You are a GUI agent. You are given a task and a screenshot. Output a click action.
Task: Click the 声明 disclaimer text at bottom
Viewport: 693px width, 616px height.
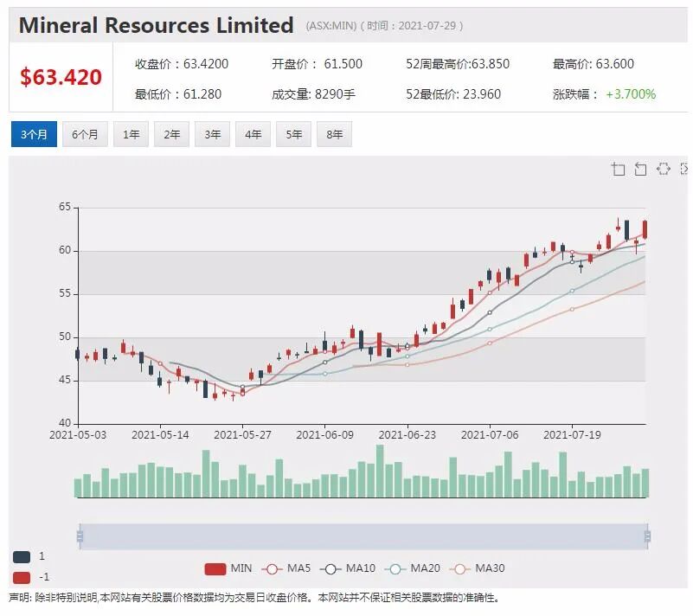(254, 598)
